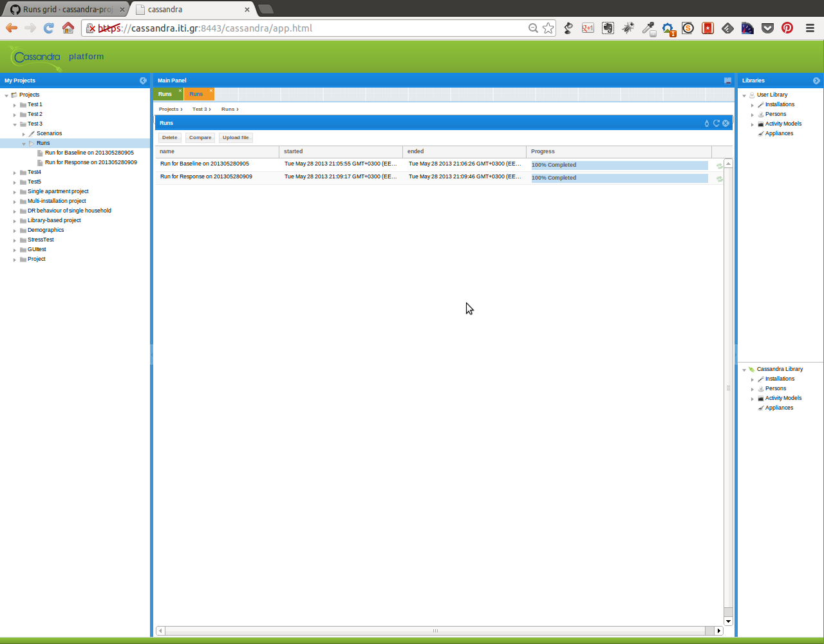Click Cassandra Library Activity Models icon
This screenshot has height=644, width=824.
tap(761, 398)
